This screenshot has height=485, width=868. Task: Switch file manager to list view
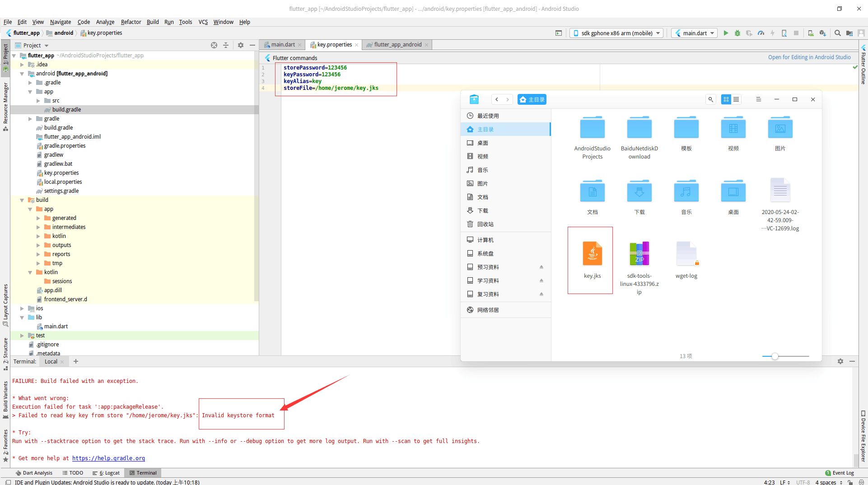[x=736, y=99]
